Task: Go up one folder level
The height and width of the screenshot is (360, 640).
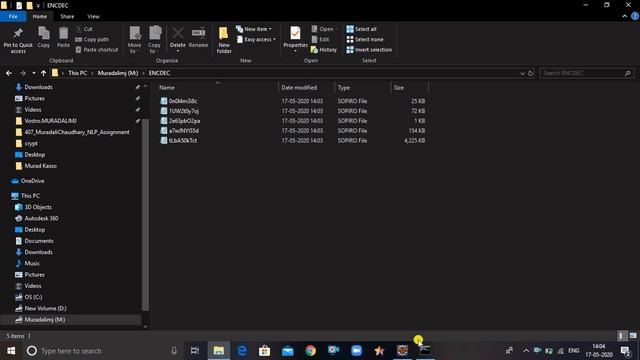Action: pyautogui.click(x=43, y=73)
